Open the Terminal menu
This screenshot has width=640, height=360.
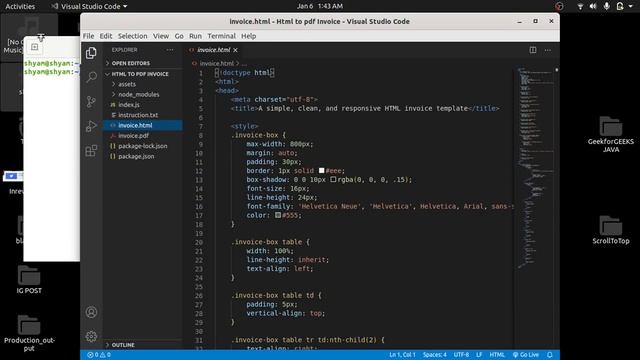221,36
